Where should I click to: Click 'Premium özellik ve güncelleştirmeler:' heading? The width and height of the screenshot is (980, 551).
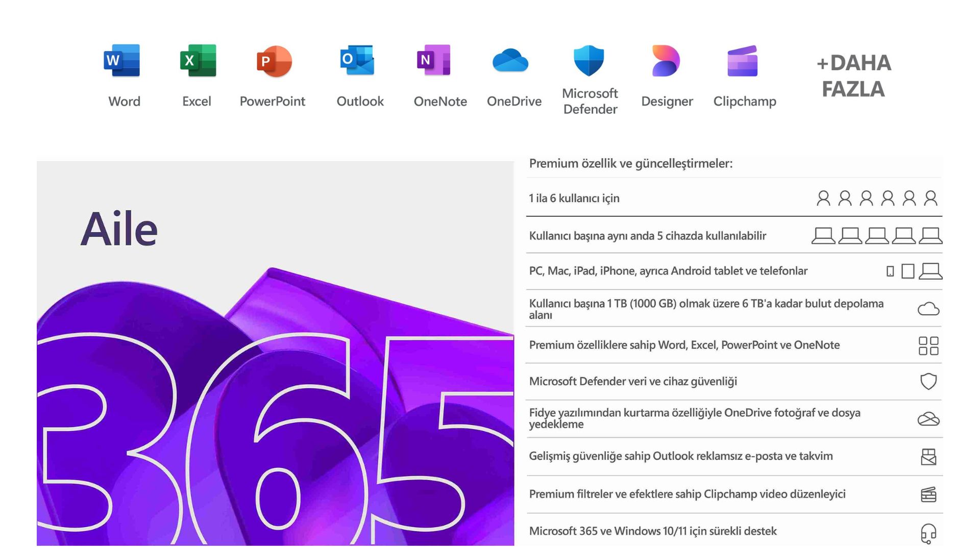point(631,164)
